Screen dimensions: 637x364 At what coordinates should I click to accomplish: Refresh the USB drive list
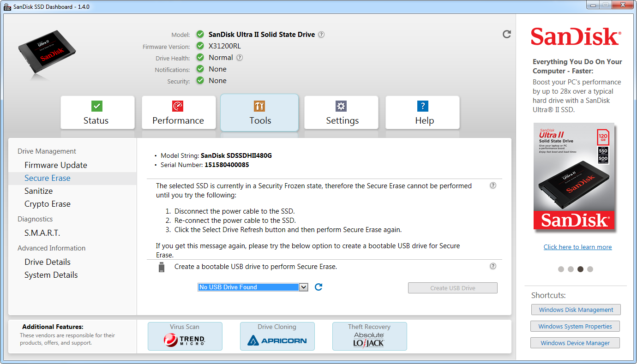click(318, 287)
